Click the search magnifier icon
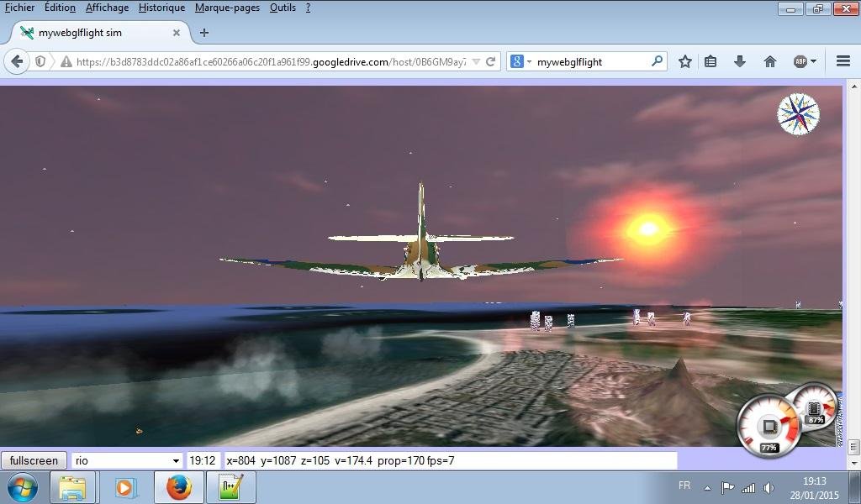 (x=657, y=61)
